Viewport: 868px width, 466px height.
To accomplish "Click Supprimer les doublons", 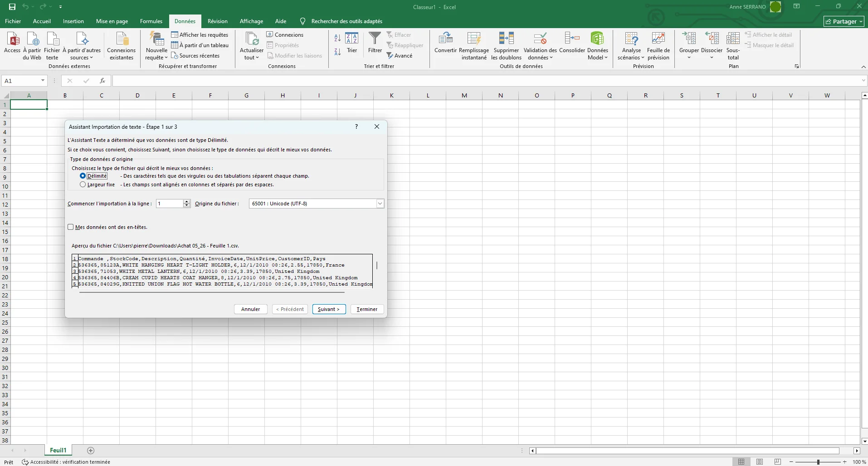I will pyautogui.click(x=506, y=45).
